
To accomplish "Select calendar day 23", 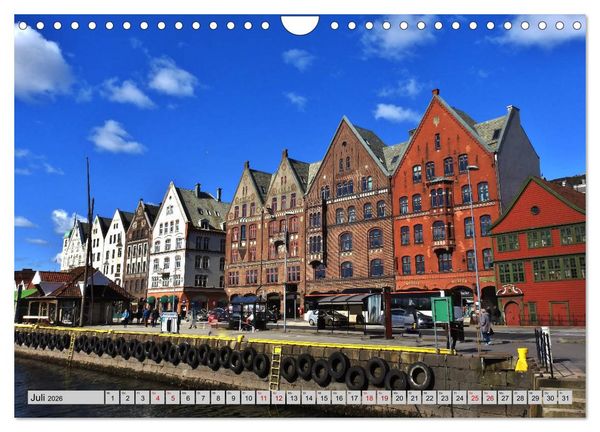I will tap(445, 398).
